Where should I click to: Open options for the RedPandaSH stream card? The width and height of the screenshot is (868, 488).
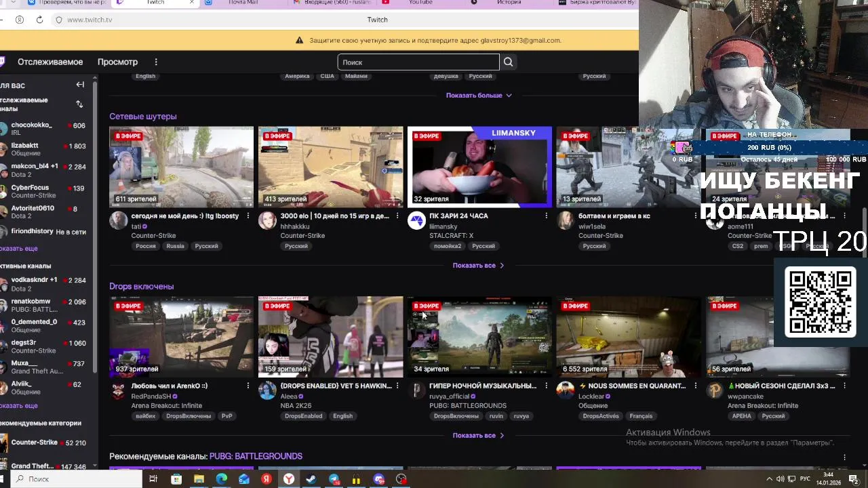click(248, 386)
